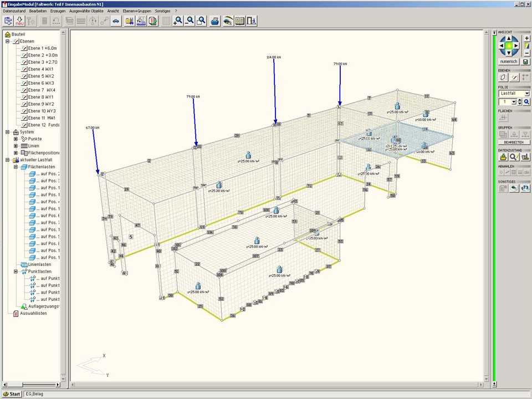Open the Erzeugen menu
The image size is (532, 399).
pyautogui.click(x=58, y=11)
